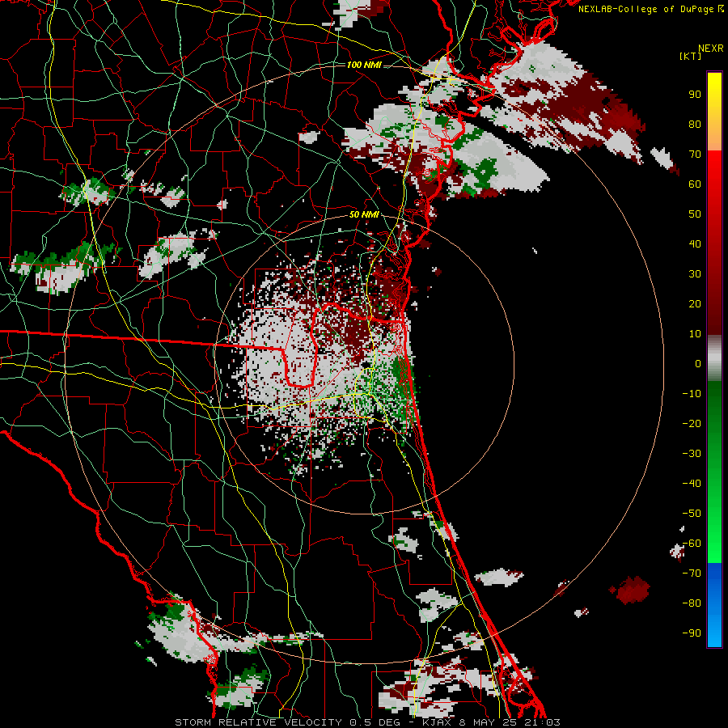
Task: Click the 50 value on velocity scale
Action: pyautogui.click(x=695, y=214)
